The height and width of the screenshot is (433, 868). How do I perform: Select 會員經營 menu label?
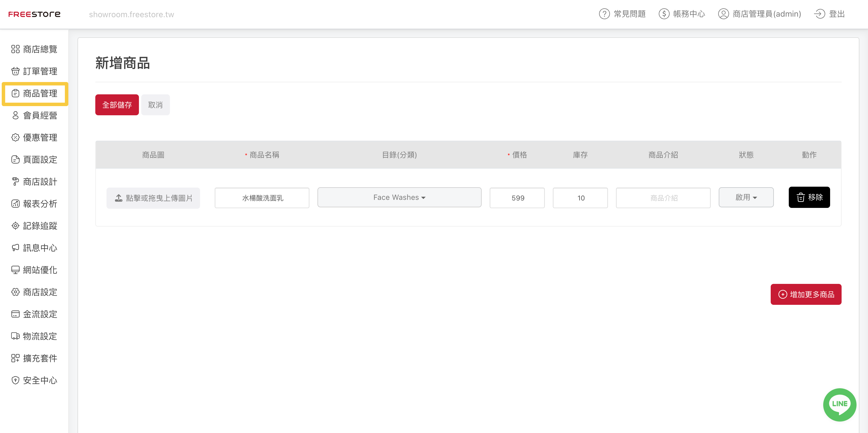pyautogui.click(x=40, y=115)
